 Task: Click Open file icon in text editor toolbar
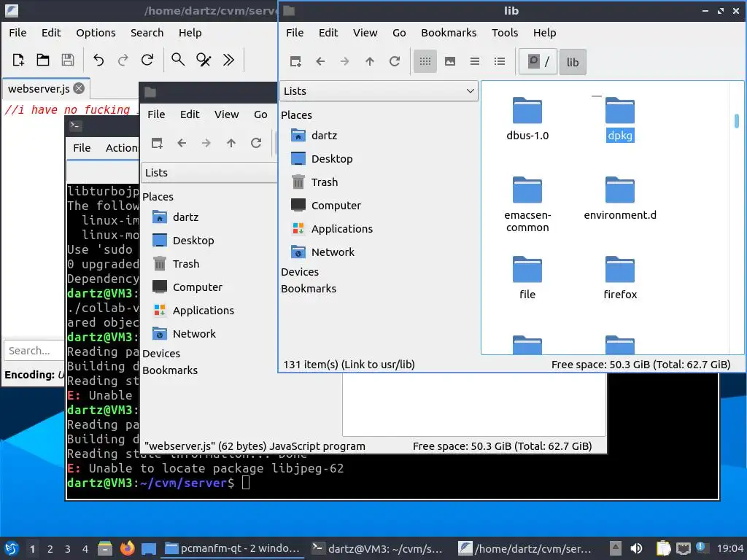click(x=43, y=60)
